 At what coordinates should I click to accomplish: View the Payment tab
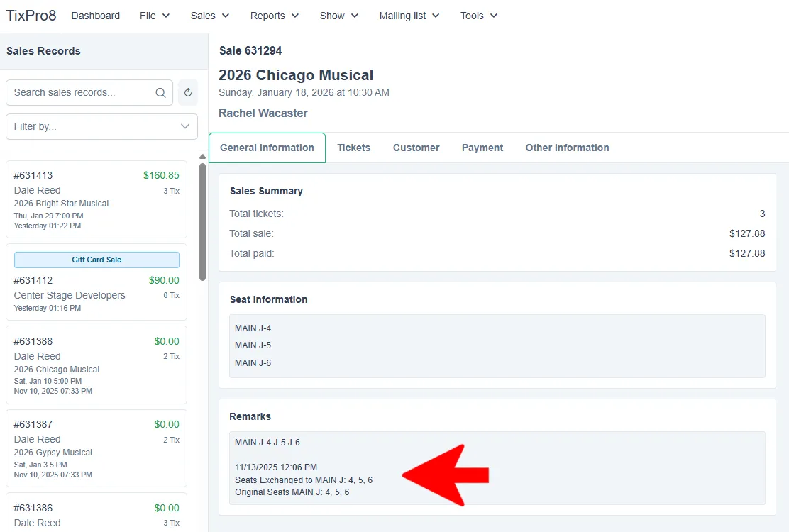click(482, 148)
